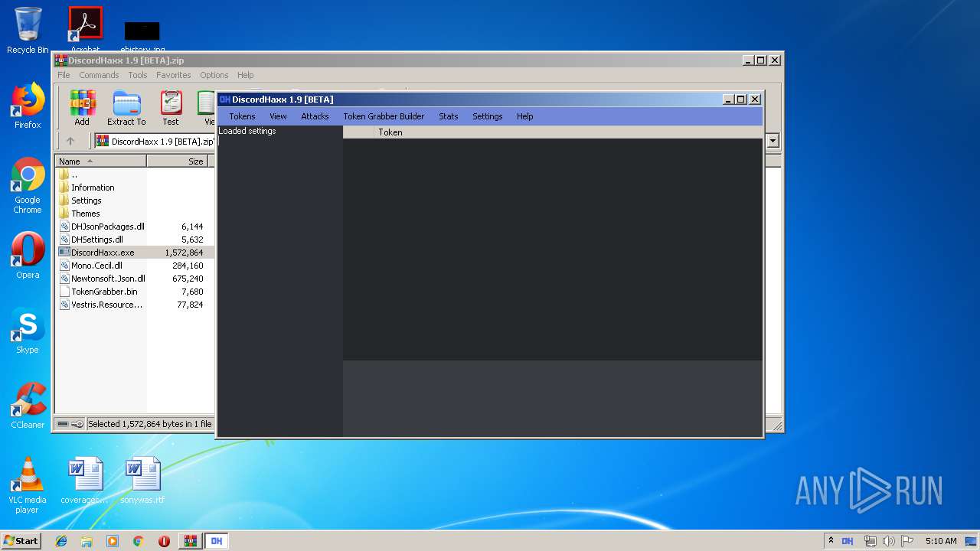
Task: Click the Add button in WinRAR toolbar
Action: point(82,108)
